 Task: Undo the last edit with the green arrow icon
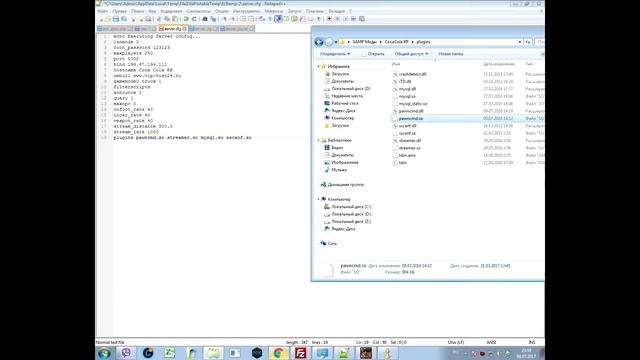click(186, 19)
